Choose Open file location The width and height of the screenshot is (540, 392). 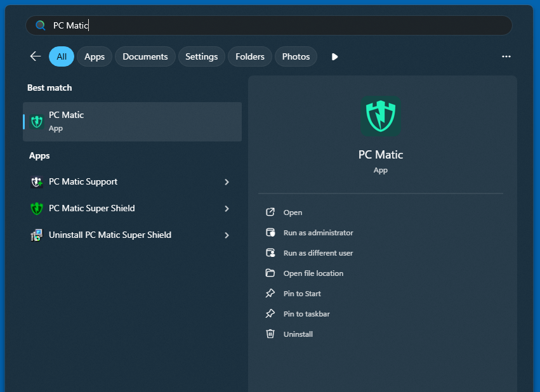tap(313, 273)
